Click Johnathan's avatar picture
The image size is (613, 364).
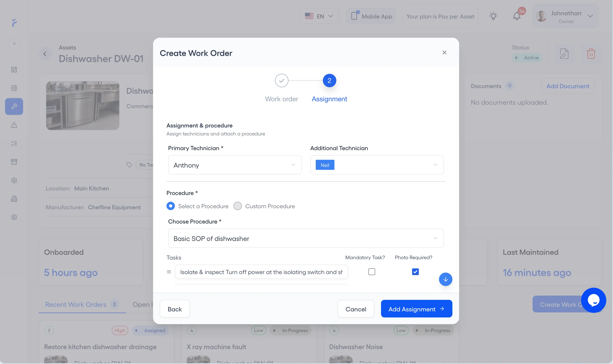541,16
